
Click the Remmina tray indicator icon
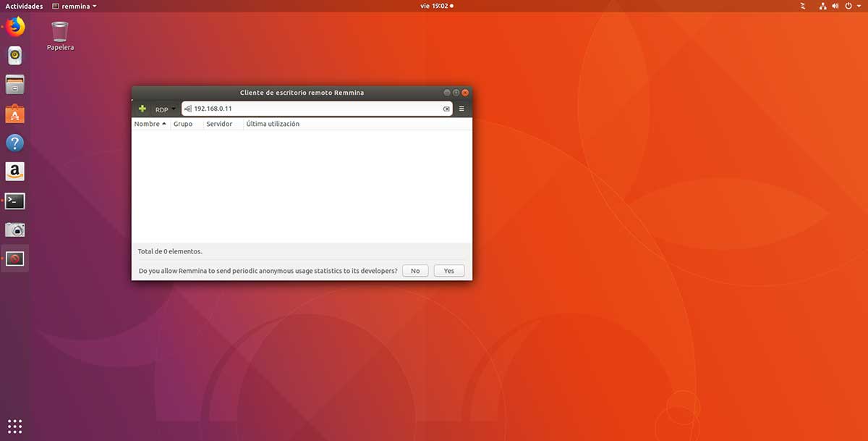click(x=803, y=6)
